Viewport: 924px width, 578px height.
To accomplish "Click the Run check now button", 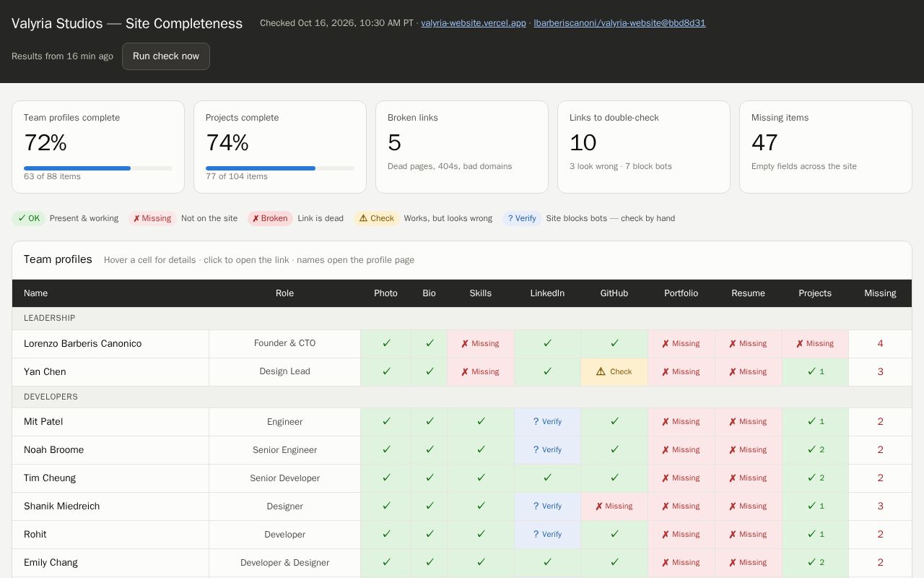I will (x=166, y=56).
